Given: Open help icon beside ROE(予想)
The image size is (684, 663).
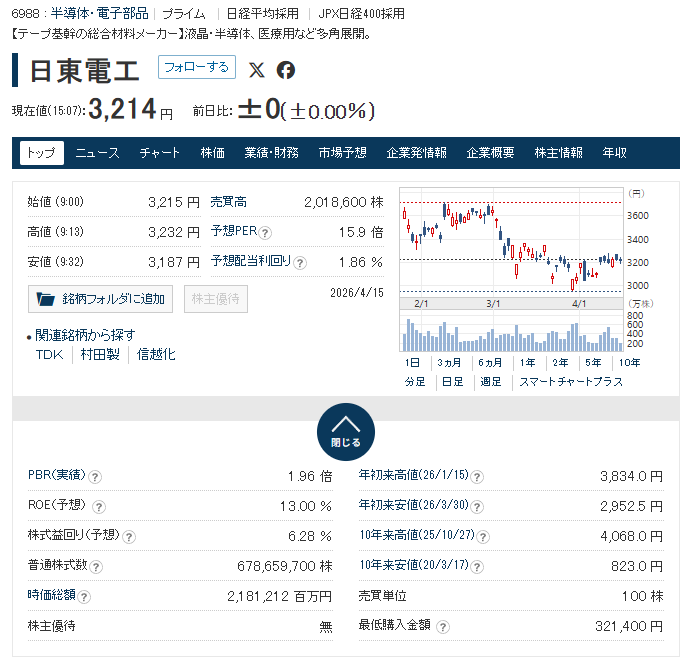Looking at the screenshot, I should (99, 507).
